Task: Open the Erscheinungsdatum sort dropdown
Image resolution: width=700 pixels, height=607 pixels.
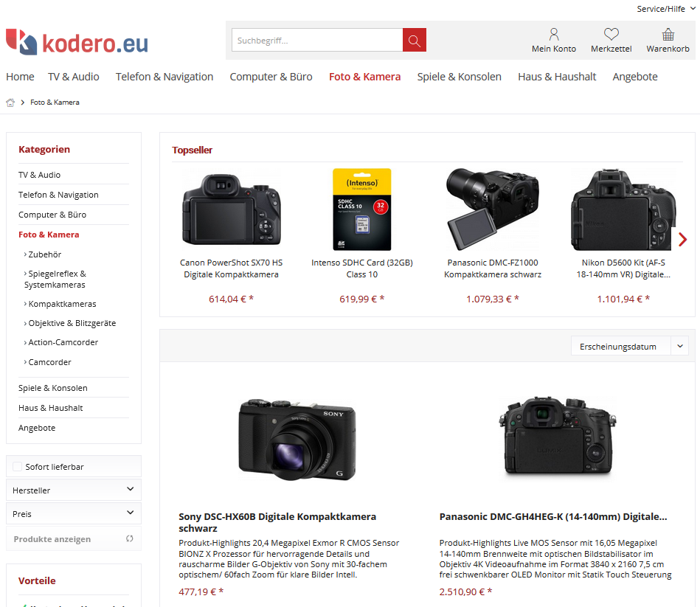Action: click(x=629, y=347)
